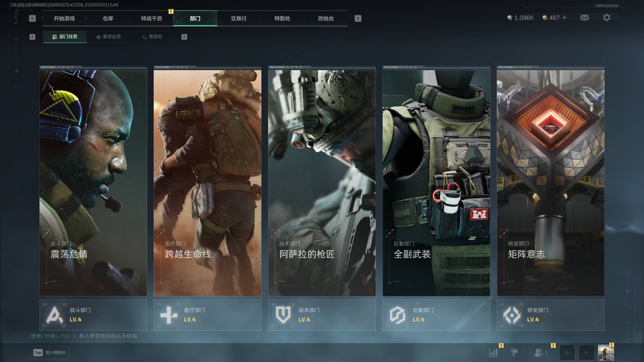Go to the 开始游戏 tab
This screenshot has height=362, width=644.
click(x=64, y=18)
